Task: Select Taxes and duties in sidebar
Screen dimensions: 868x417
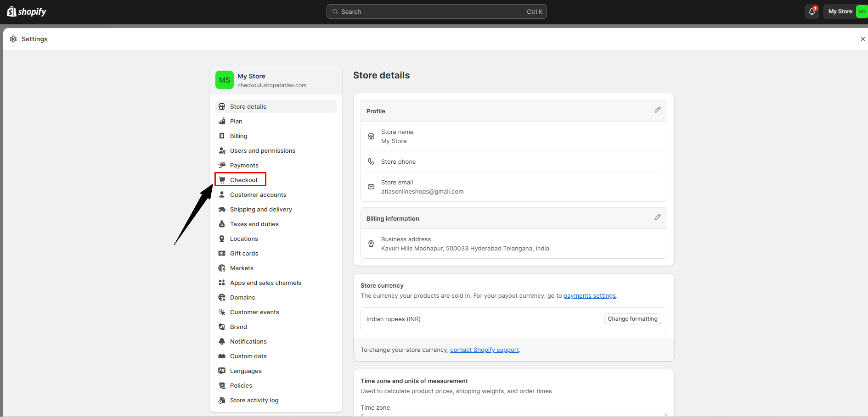Action: point(254,224)
